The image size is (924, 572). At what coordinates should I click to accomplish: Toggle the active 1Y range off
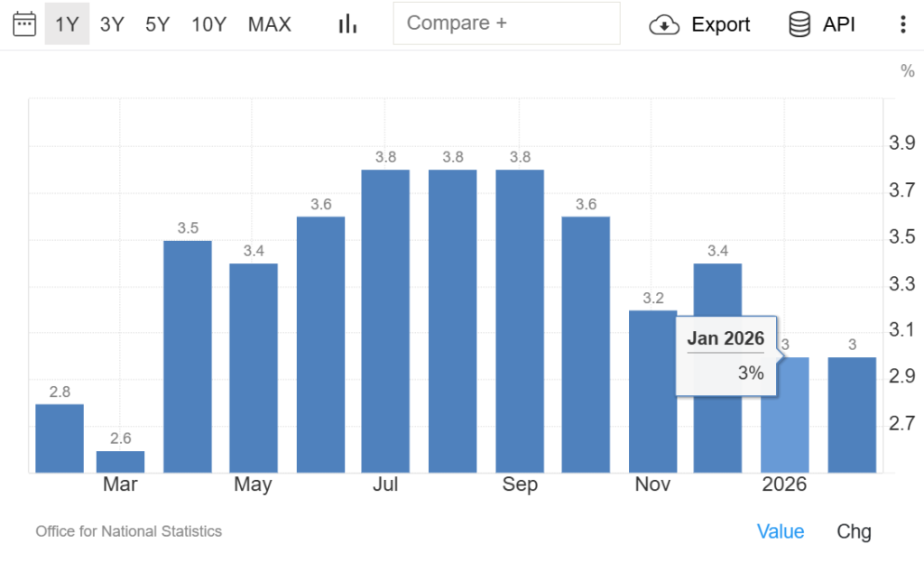click(x=65, y=24)
